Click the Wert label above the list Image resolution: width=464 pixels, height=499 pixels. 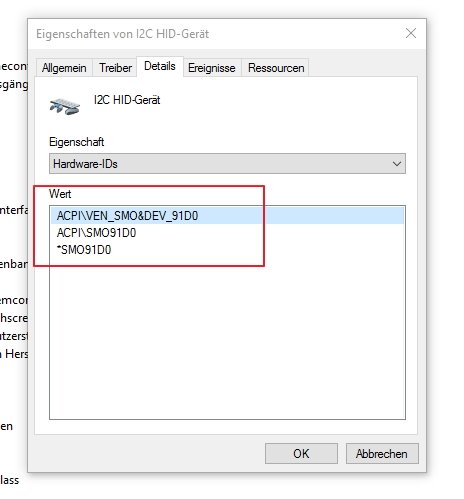coord(60,194)
